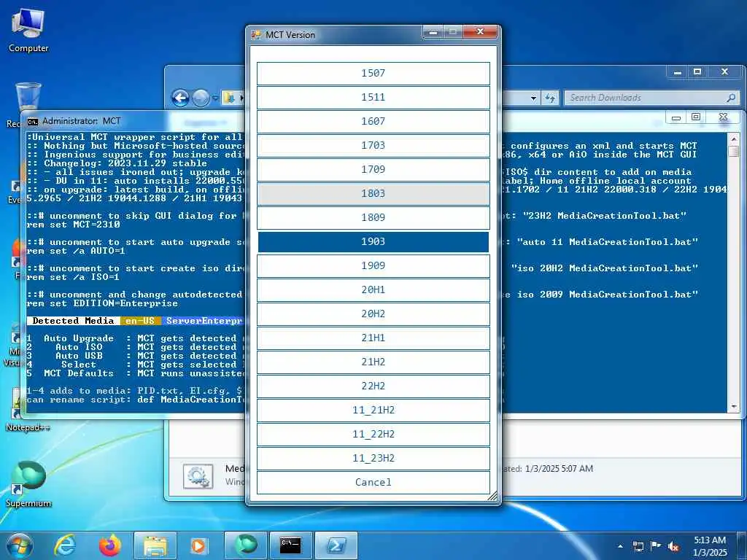Close the MCT Version dialog window

pos(480,32)
